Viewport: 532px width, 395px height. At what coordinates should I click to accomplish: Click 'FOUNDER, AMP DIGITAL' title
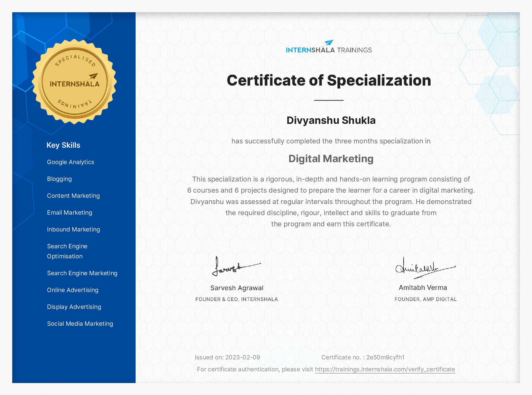pyautogui.click(x=425, y=299)
